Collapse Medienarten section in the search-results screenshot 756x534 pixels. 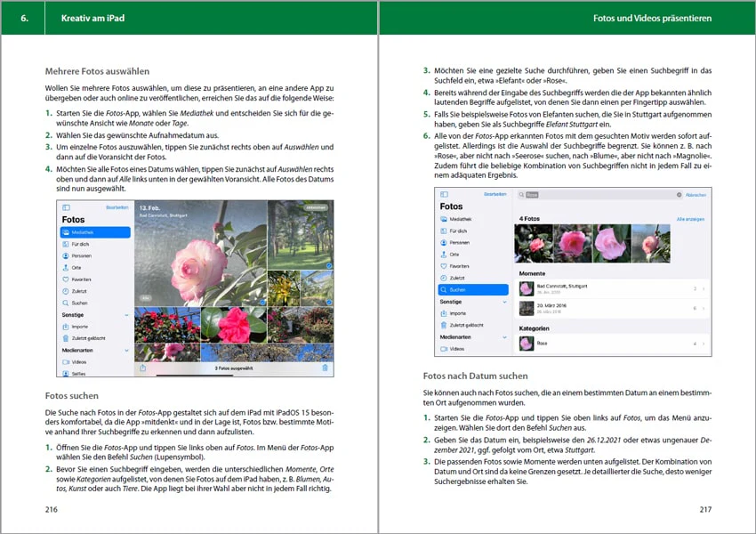coord(505,337)
